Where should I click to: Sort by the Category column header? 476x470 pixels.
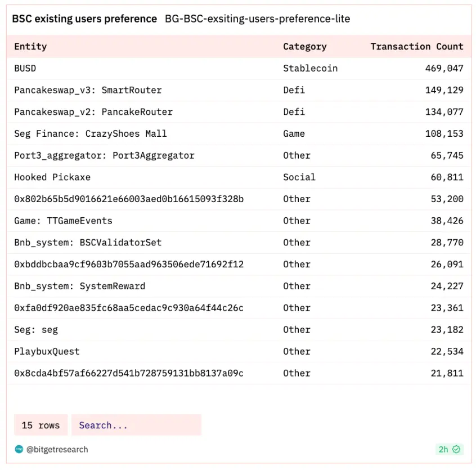coord(304,47)
